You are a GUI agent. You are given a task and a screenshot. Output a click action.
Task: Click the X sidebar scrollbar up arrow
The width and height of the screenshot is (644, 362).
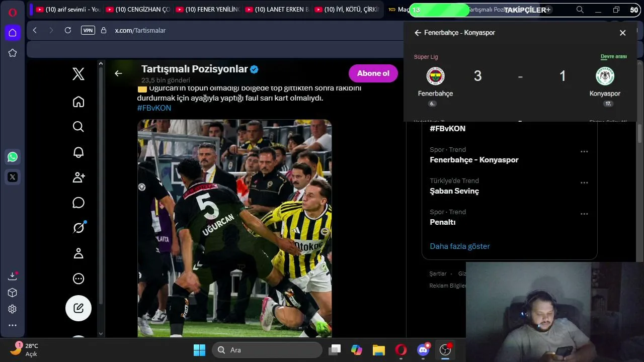pyautogui.click(x=101, y=64)
